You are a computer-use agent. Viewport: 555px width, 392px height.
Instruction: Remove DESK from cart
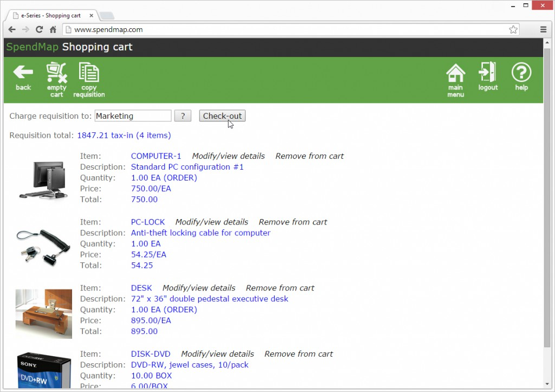pyautogui.click(x=280, y=288)
